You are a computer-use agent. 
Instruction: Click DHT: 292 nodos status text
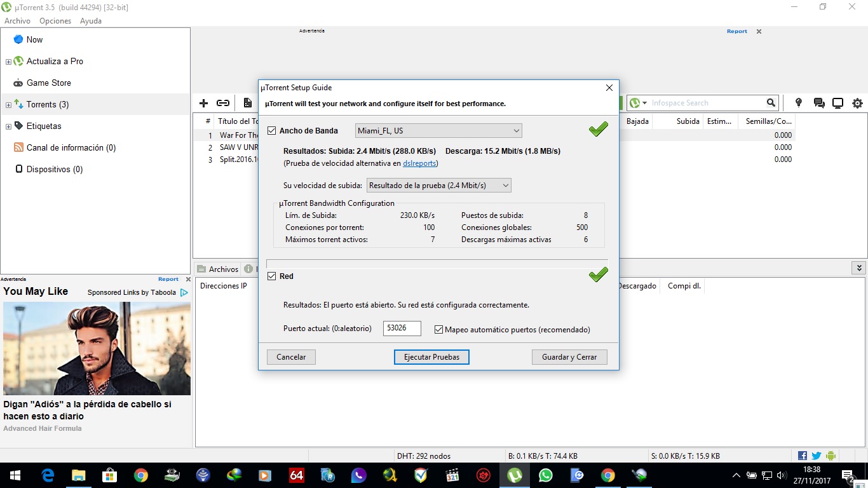[424, 456]
